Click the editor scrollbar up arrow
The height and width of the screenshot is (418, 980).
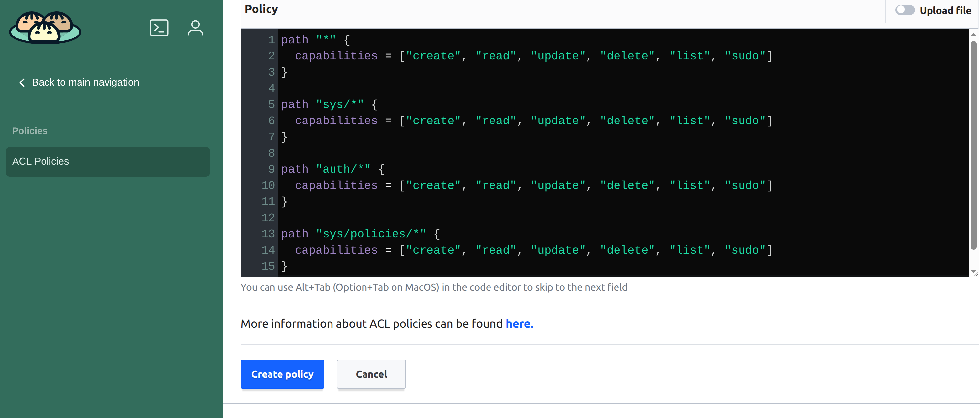tap(973, 35)
